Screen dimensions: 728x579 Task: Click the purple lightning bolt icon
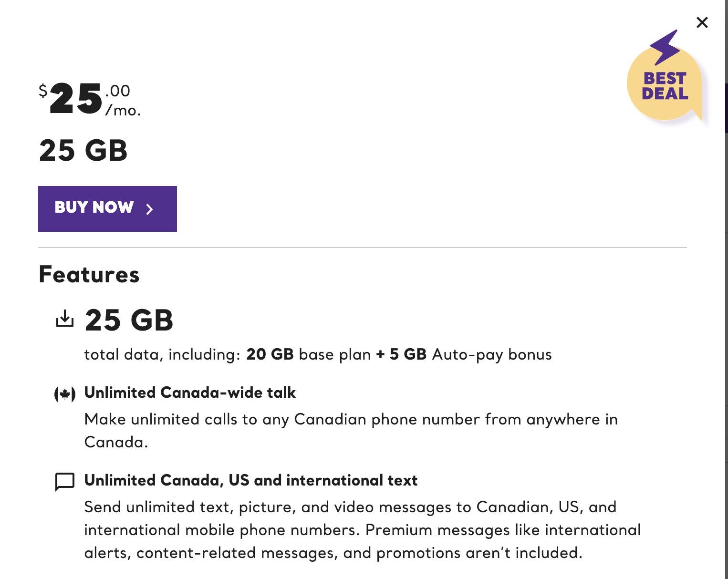tap(665, 47)
